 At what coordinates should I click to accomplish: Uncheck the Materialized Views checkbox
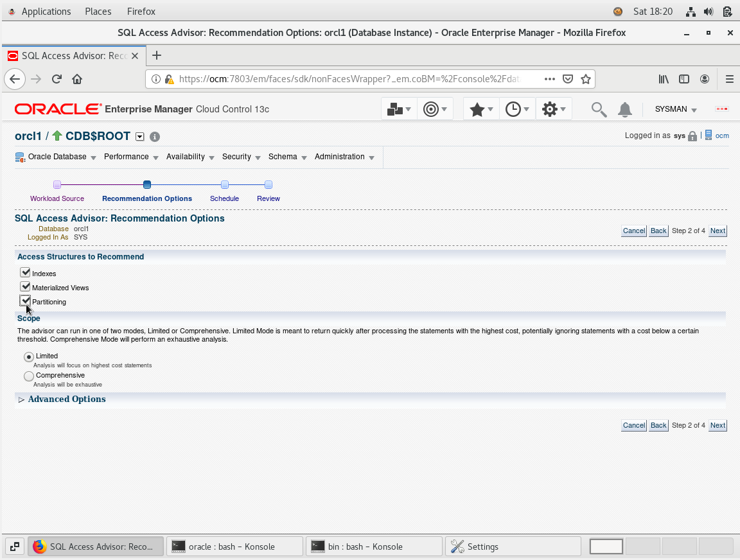(x=25, y=287)
